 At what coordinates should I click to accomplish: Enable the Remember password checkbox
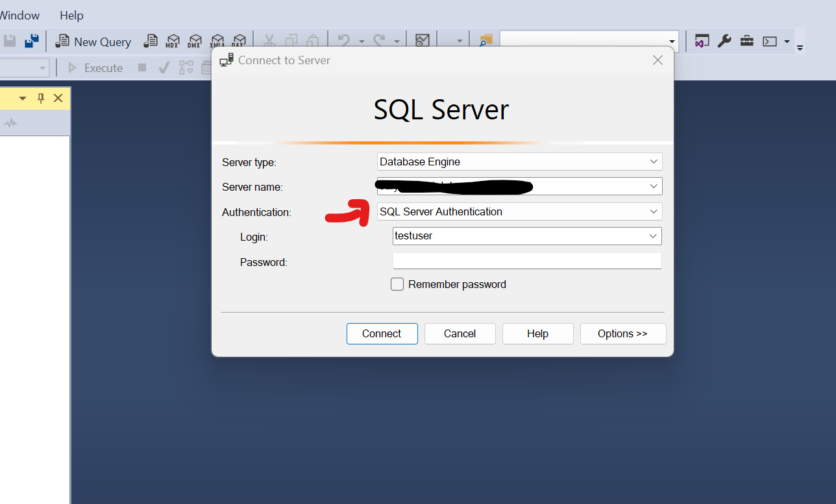click(x=397, y=284)
